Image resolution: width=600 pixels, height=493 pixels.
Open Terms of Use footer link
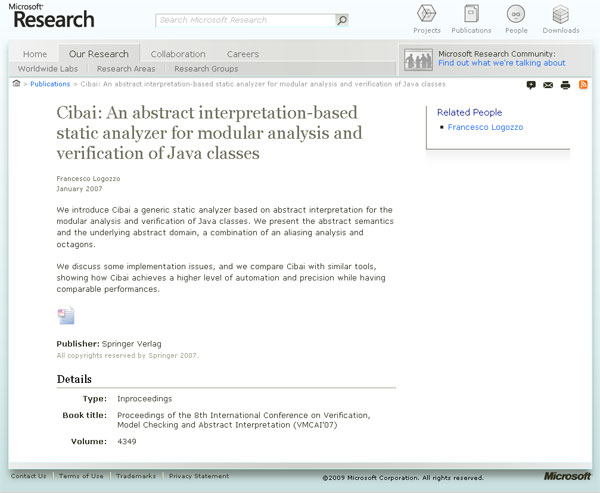(81, 476)
